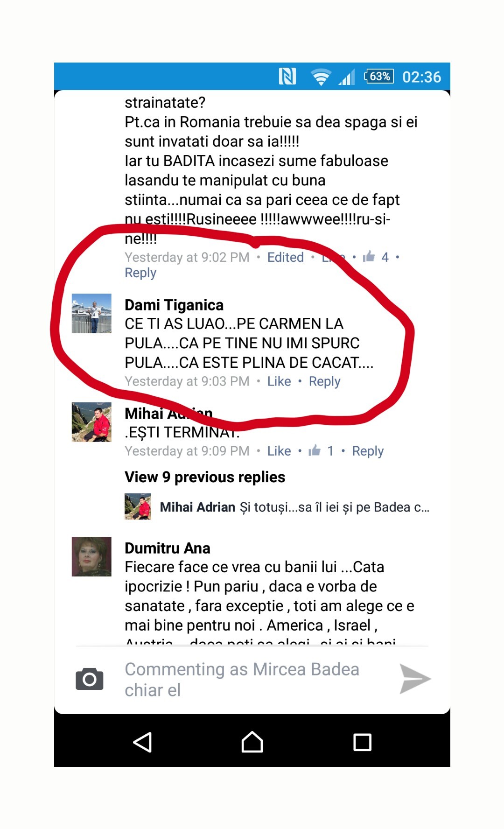Tap the NFC icon in status bar

pyautogui.click(x=287, y=76)
